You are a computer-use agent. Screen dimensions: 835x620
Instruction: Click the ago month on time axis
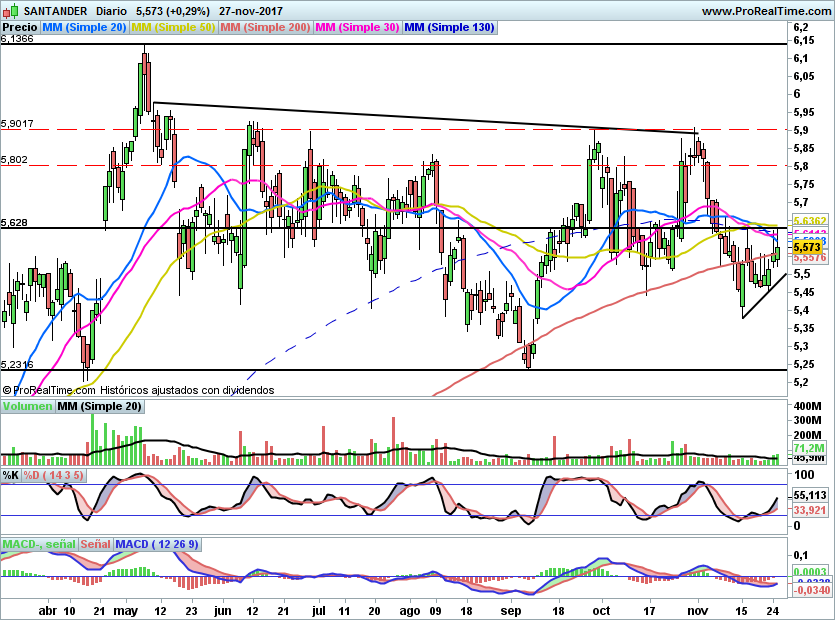pos(409,611)
